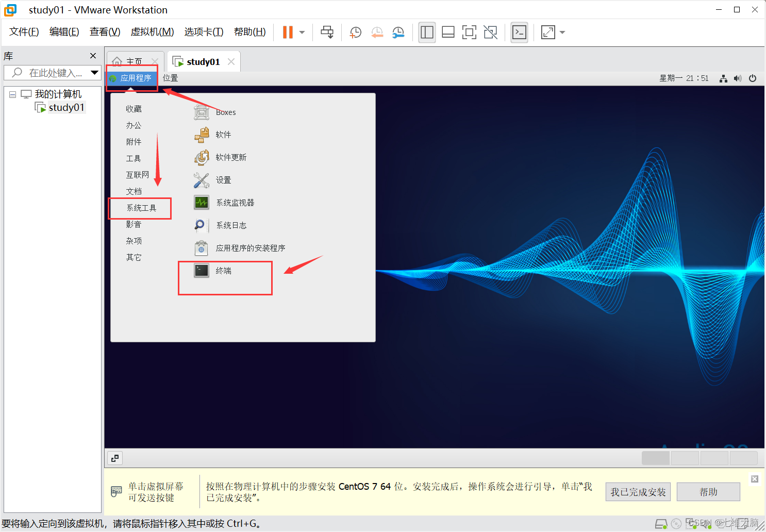Launch 软件更新 software updater
This screenshot has width=766, height=532.
point(220,157)
